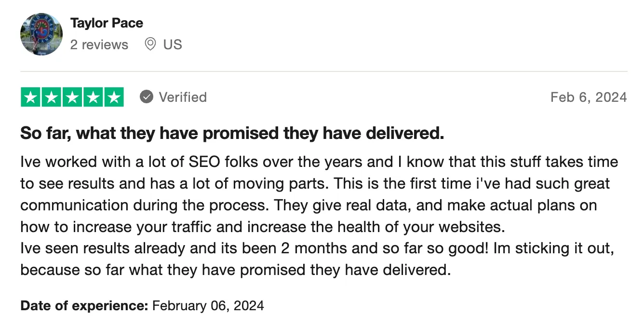Click the Verified checkmark badge icon

[147, 97]
